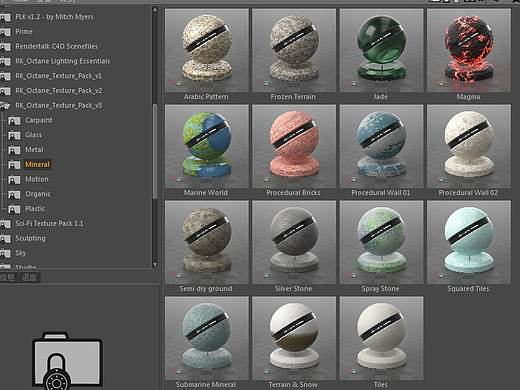Select the Procedural Wall 02 material thumbnail
This screenshot has width=520, height=390.
point(469,146)
